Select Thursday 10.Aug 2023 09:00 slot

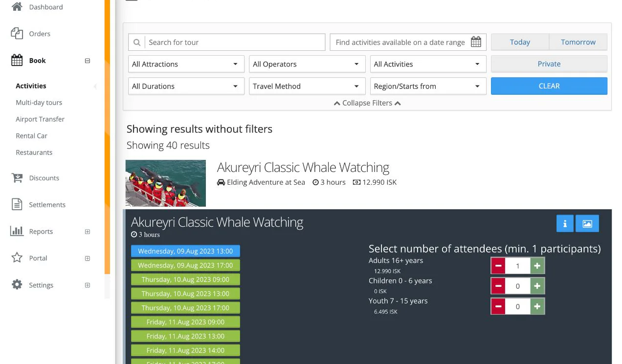click(x=185, y=279)
